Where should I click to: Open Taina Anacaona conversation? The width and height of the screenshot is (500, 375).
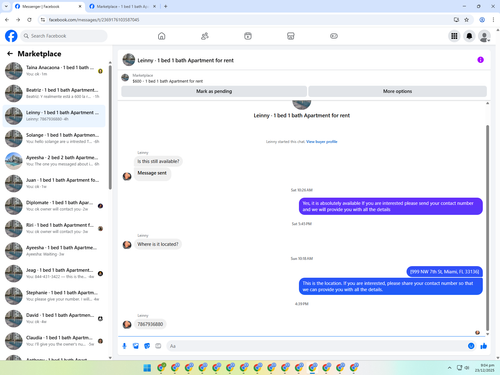coord(54,71)
